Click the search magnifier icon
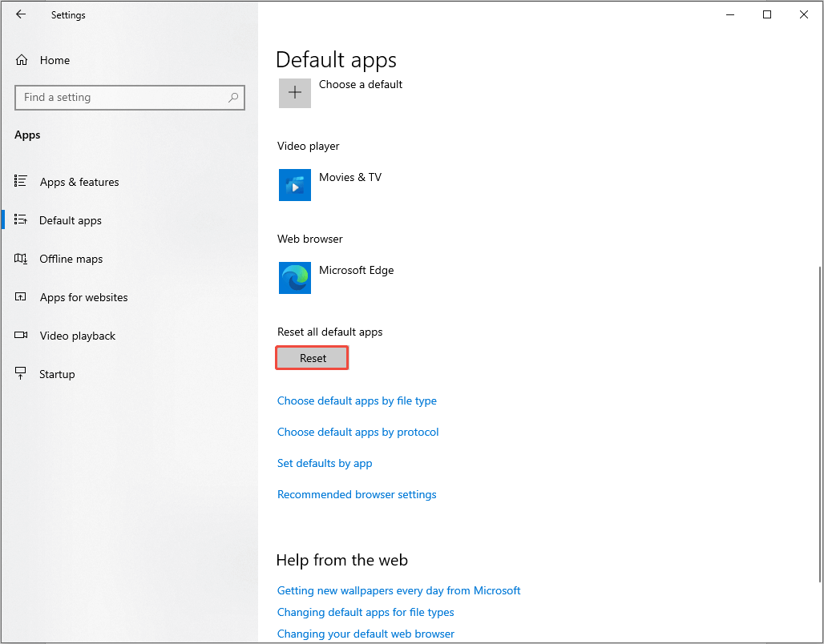Screen dimensions: 824x644 coord(233,98)
